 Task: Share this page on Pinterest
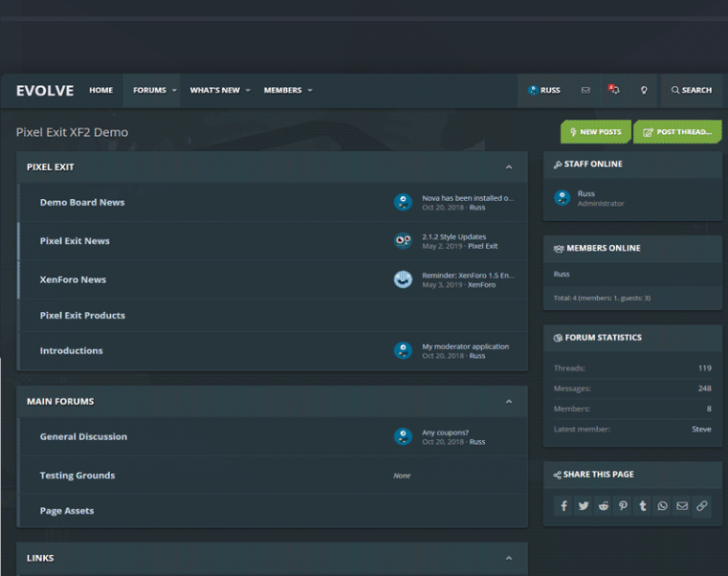[623, 506]
